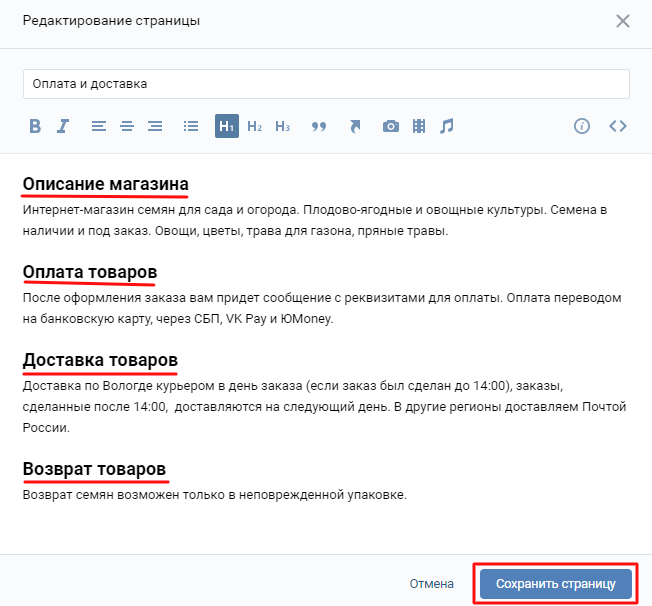Image resolution: width=652 pixels, height=606 pixels.
Task: Apply the H2 heading style
Action: pos(255,126)
